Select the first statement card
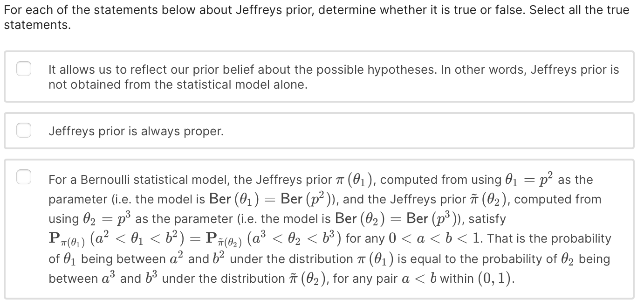 pyautogui.click(x=322, y=77)
